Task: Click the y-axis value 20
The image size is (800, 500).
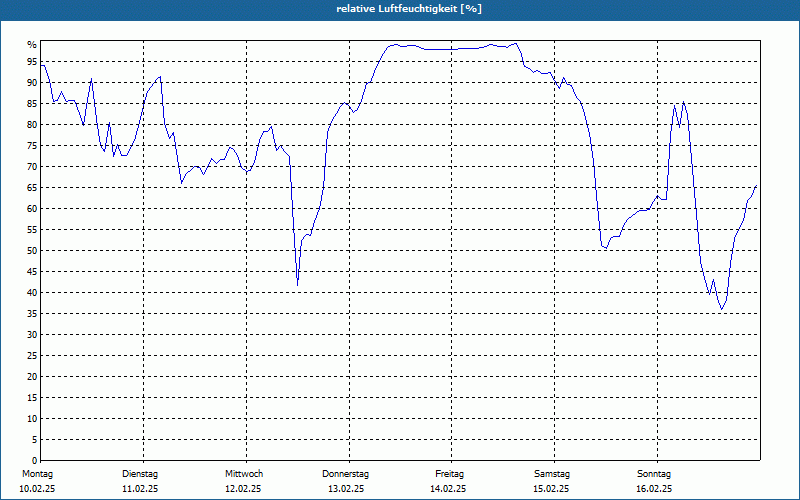Action: click(32, 377)
